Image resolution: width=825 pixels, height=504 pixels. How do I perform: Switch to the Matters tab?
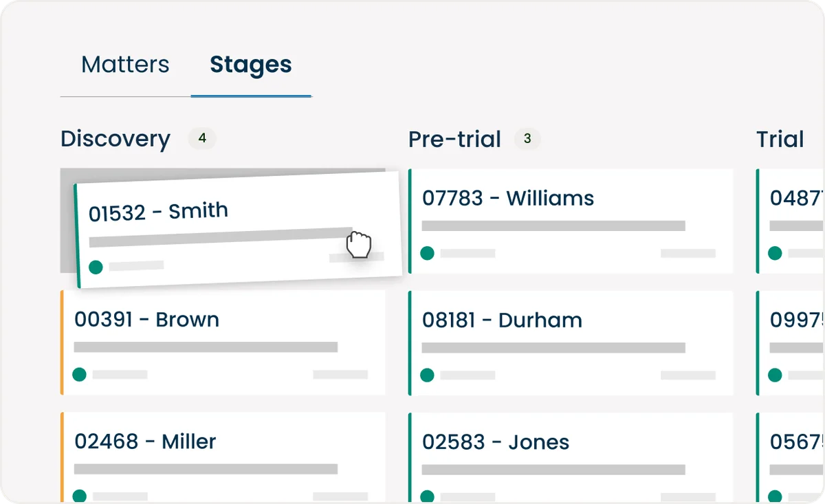(125, 64)
